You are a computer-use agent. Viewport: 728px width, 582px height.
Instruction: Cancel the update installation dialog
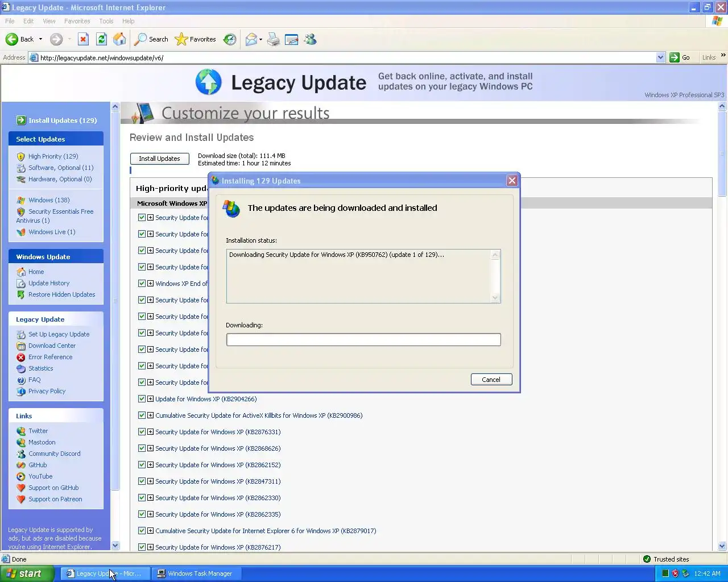click(491, 380)
